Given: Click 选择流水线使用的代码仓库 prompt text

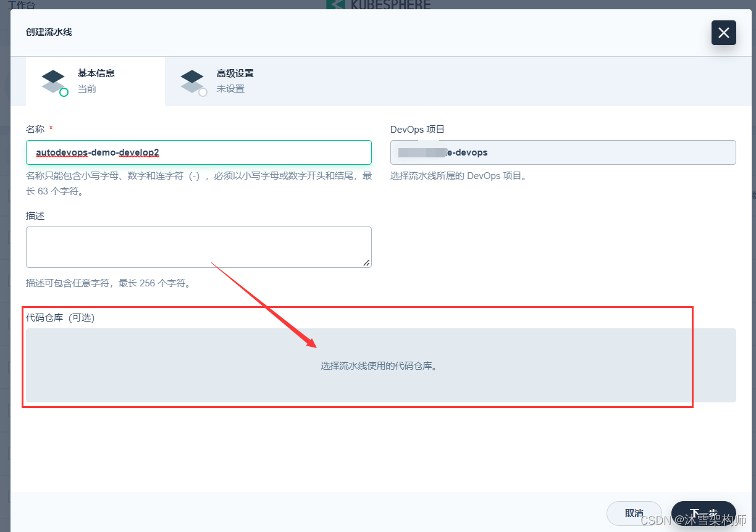Looking at the screenshot, I should 379,365.
